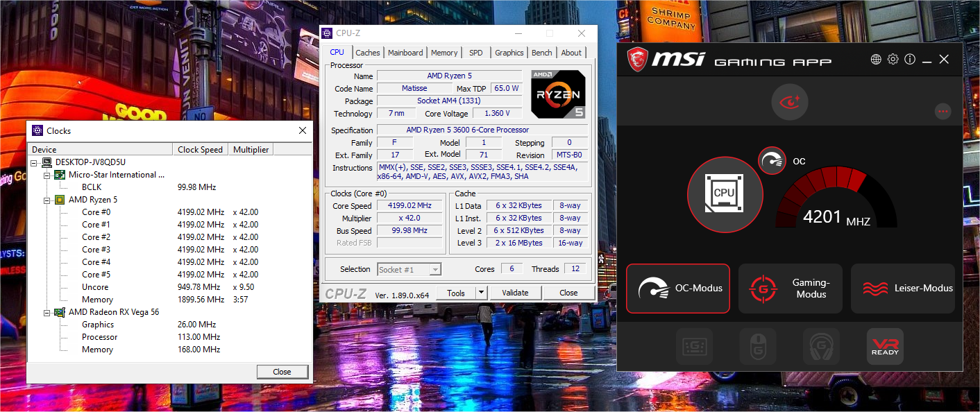Click the OC gauge icon above speedometer
The image size is (980, 412).
(772, 161)
